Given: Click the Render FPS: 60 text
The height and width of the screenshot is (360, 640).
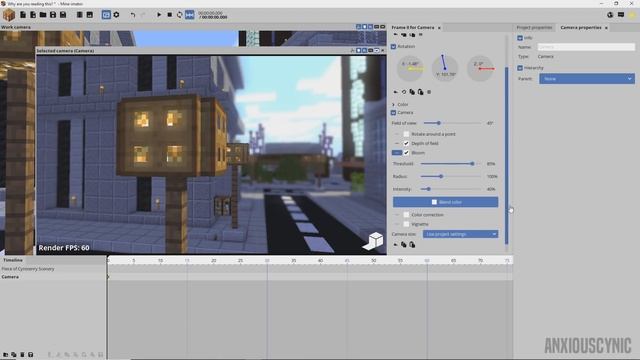Looking at the screenshot, I should [x=64, y=248].
